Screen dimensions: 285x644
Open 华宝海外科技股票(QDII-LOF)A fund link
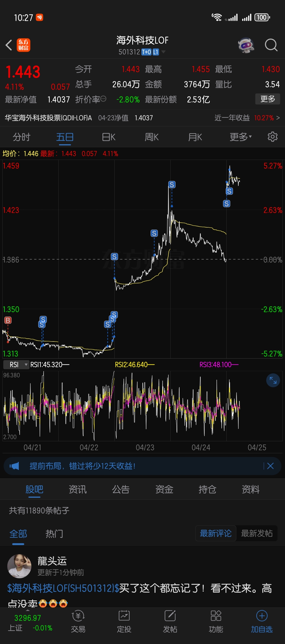tap(48, 118)
